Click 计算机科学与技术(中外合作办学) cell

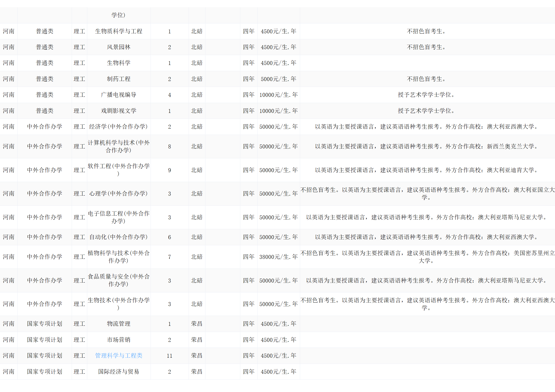119,146
